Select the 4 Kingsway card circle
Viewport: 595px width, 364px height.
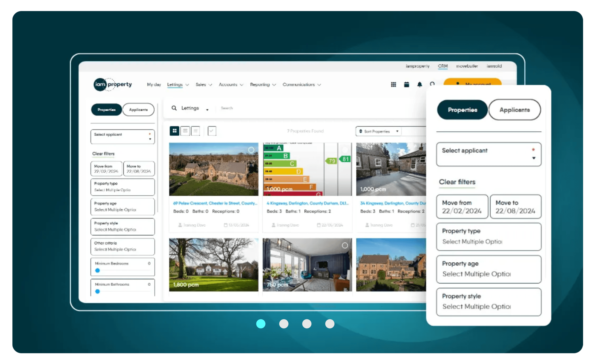click(x=345, y=150)
